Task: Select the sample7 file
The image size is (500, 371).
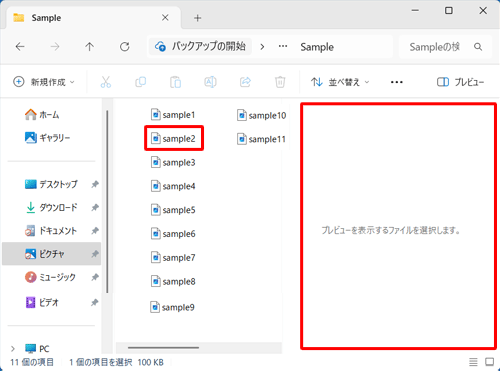Action: click(173, 258)
